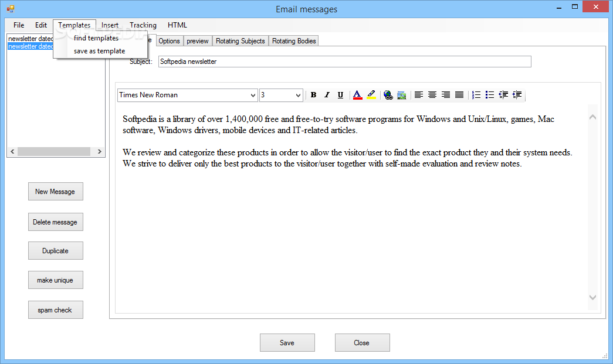Run the spam check button
This screenshot has height=364, width=613.
coord(56,309)
